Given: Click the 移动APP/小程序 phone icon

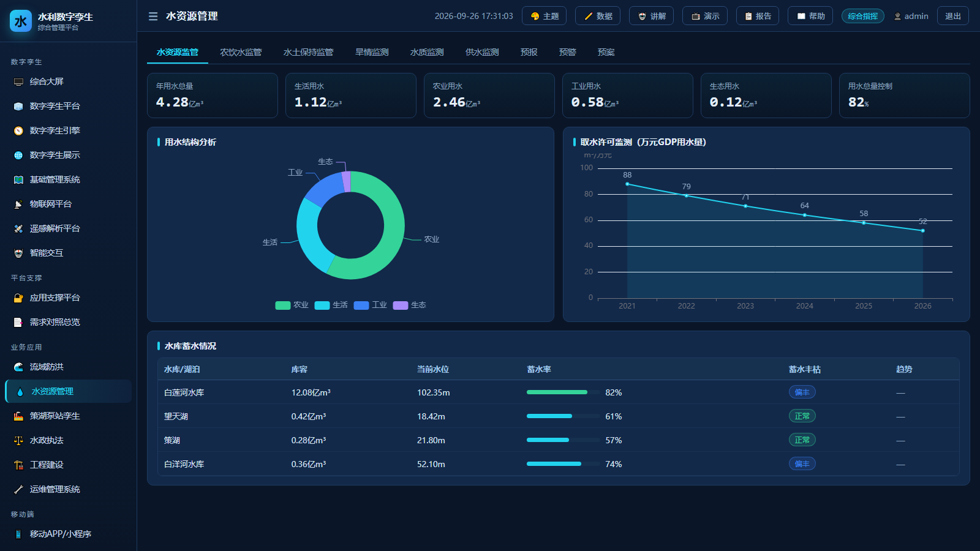Looking at the screenshot, I should 18,534.
